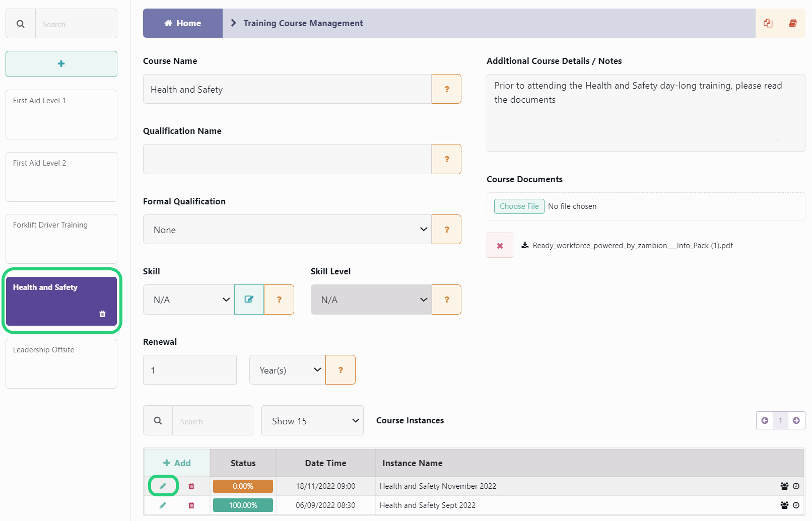Screen dimensions: 812x521
Task: Open the Renewal Year(s) unit dropdown
Action: 288,370
